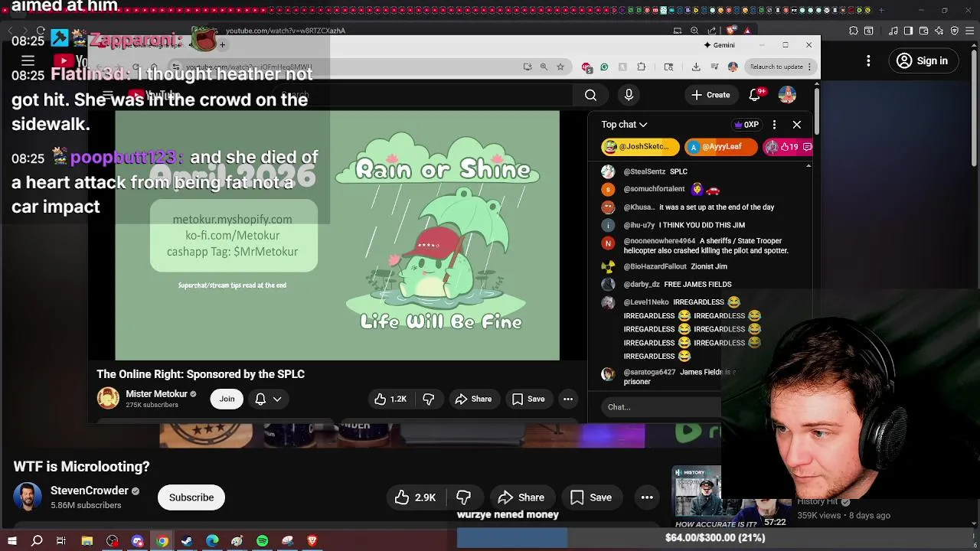Save the Microlooting video
Screen dimensions: 980x551
(591, 497)
